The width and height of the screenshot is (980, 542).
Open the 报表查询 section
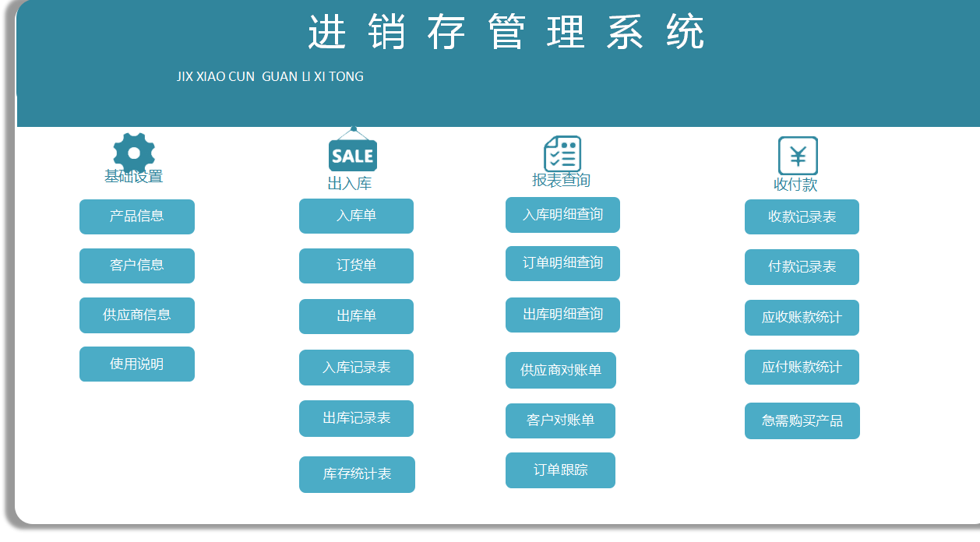[562, 179]
